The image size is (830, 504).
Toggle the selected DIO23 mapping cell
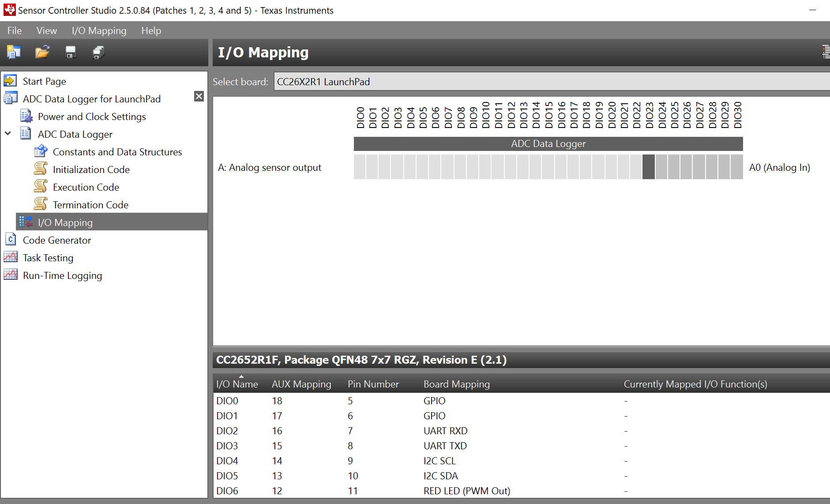point(649,167)
